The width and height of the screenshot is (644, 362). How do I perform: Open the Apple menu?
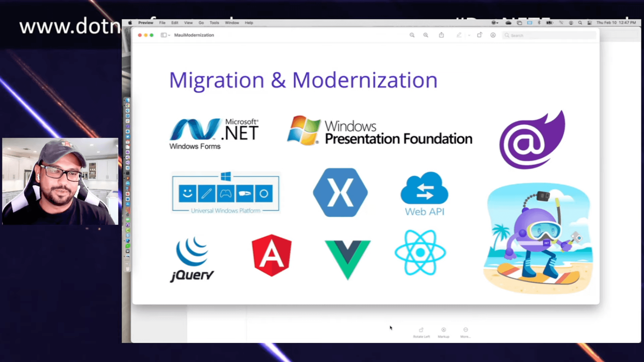[x=130, y=23]
